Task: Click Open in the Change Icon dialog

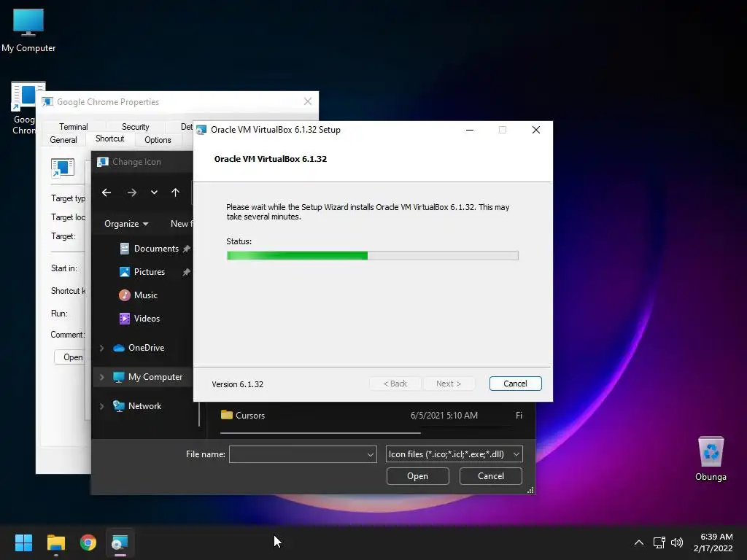Action: [418, 476]
